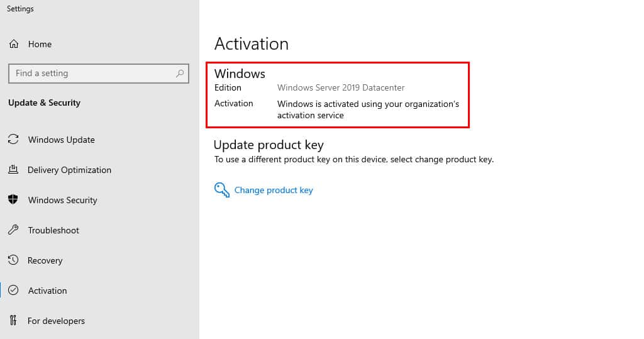Screen dimensions: 644x339
Task: Click the Activation checkmark circle icon
Action: (13, 290)
